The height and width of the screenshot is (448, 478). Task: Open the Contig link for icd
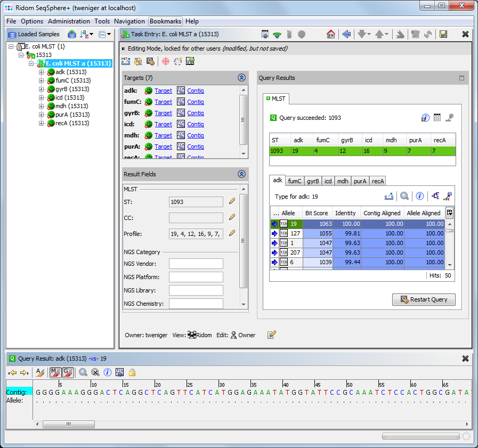point(196,124)
